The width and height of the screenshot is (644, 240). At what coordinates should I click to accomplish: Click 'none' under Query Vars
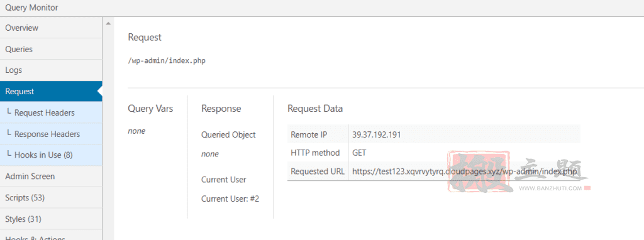(136, 131)
